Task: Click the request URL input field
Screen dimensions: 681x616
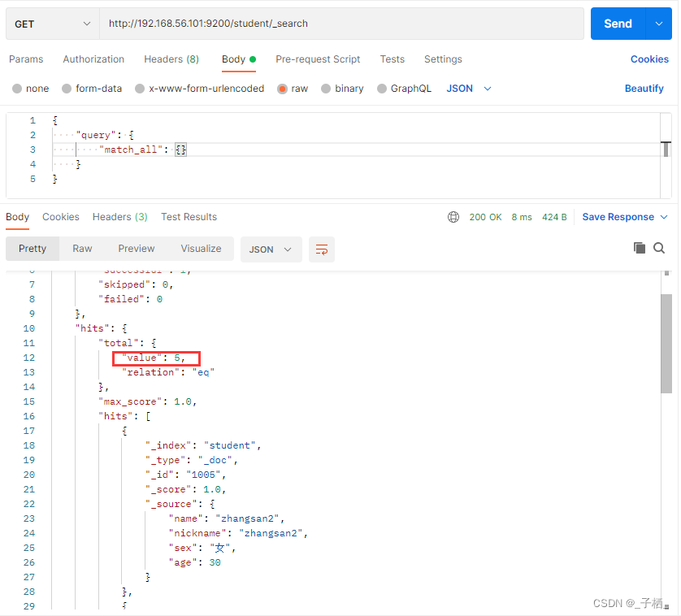Action: click(x=342, y=24)
